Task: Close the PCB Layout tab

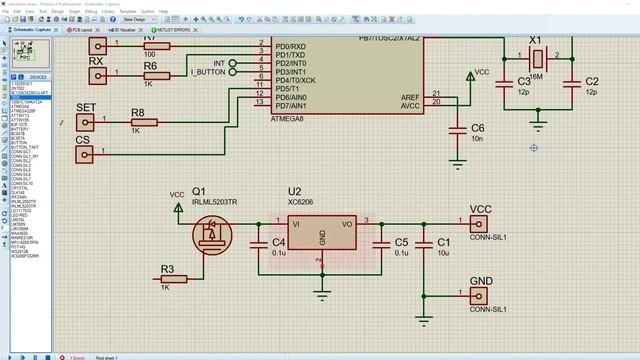Action: pyautogui.click(x=98, y=30)
